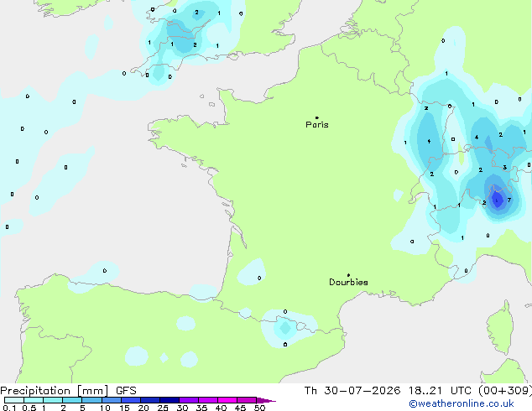Click the legend label '50'
Screen dimensions: 532x411
[x=260, y=408]
